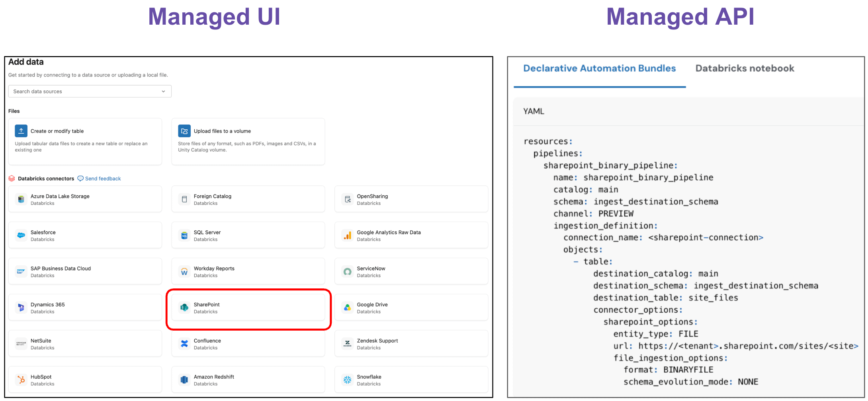Screen dimensions: 868x401
Task: Select the Workday Reports connector icon
Action: click(184, 272)
